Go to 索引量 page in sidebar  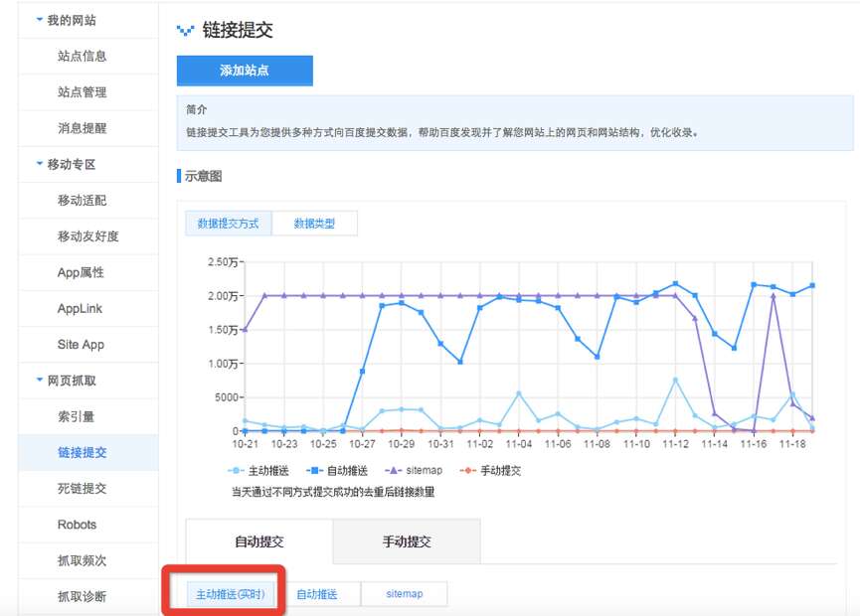(x=76, y=416)
